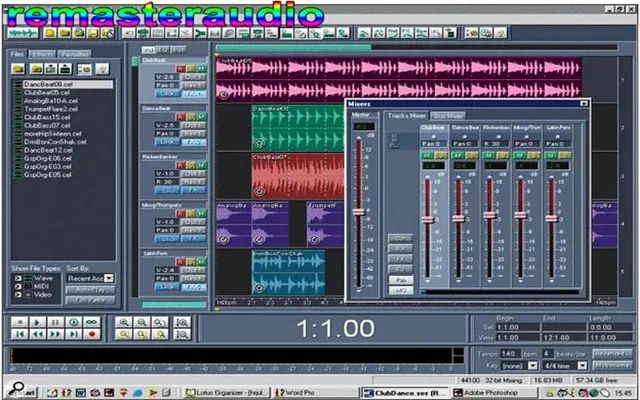The height and width of the screenshot is (400, 640).
Task: Select the EQ track controls tab
Action: click(163, 50)
